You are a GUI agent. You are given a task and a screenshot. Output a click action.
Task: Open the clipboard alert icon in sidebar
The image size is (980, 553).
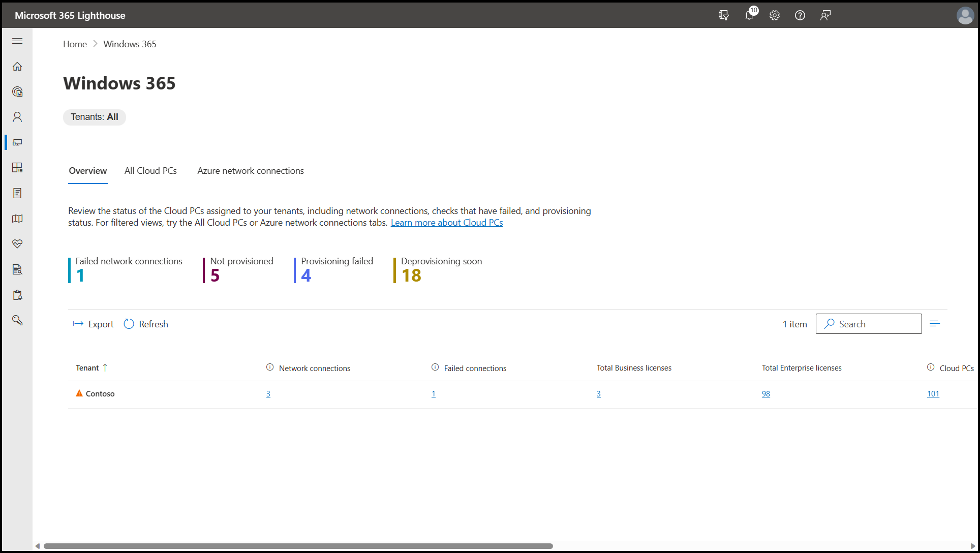point(17,295)
